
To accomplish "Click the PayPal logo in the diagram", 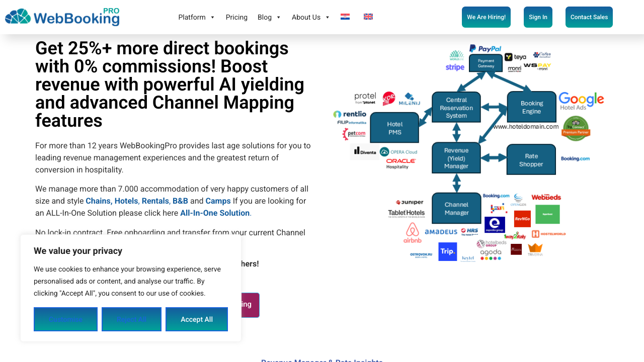I will [x=485, y=49].
